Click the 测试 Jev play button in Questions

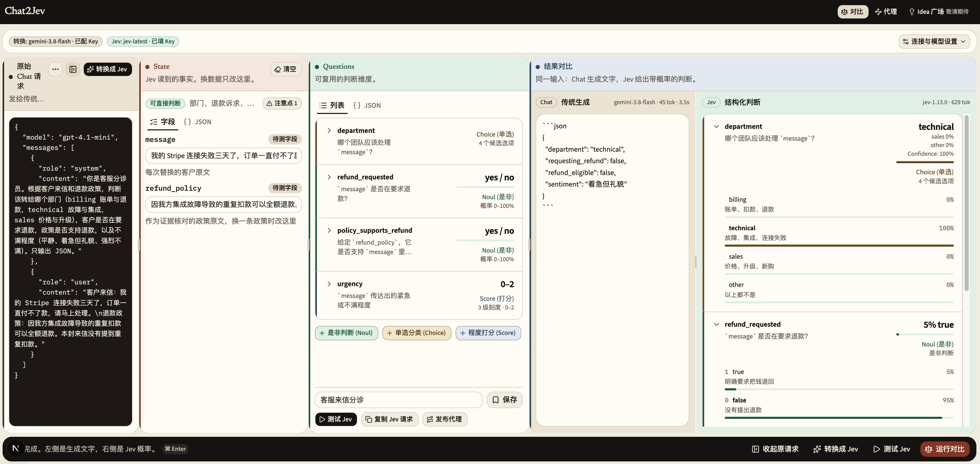(336, 419)
